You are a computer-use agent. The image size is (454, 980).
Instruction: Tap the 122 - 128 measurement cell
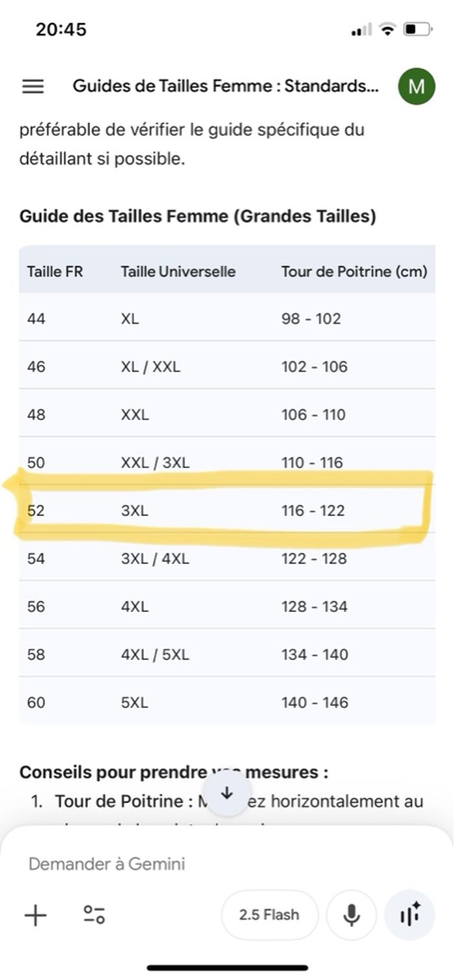coord(314,559)
